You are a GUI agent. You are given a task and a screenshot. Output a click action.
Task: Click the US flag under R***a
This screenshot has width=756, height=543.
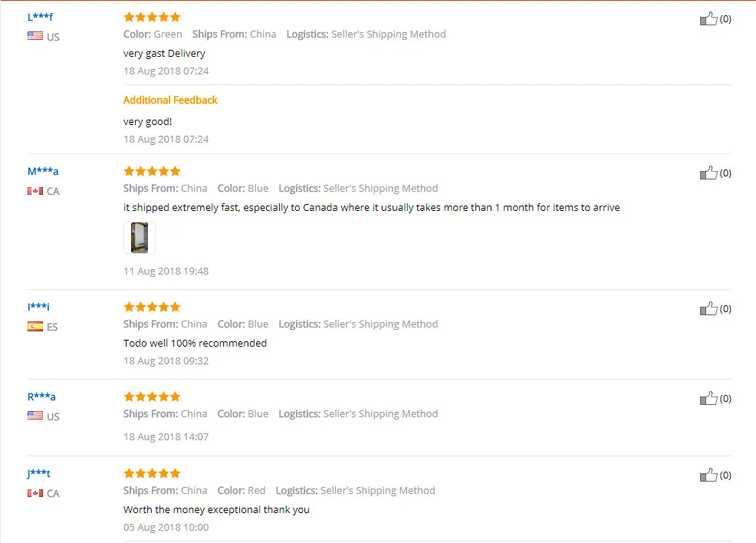35,415
